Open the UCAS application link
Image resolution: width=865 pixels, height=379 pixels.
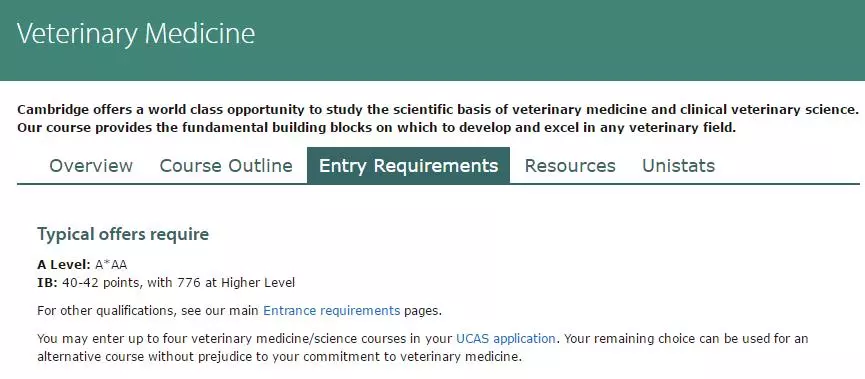505,338
